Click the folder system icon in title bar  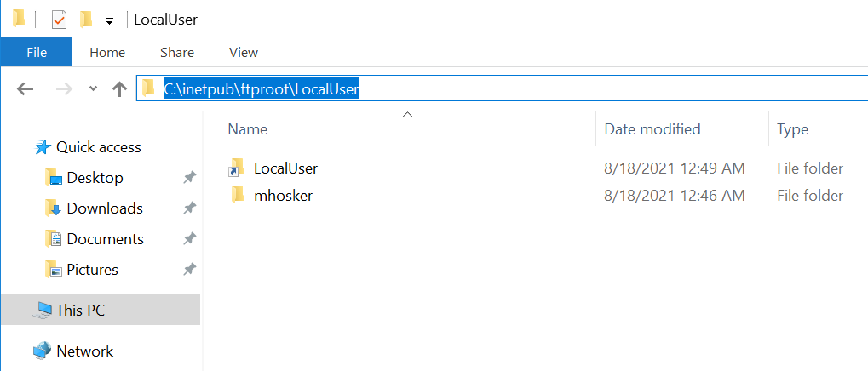pos(19,19)
